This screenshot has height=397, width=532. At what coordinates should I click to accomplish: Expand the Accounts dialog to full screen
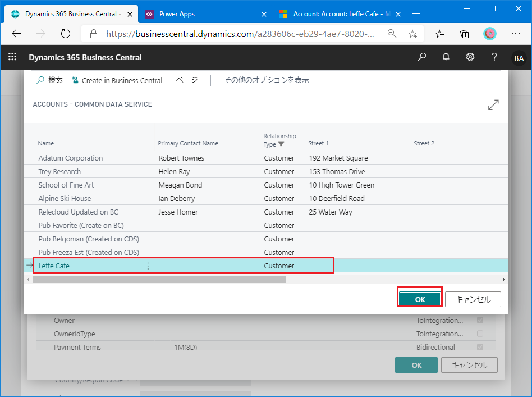(493, 105)
